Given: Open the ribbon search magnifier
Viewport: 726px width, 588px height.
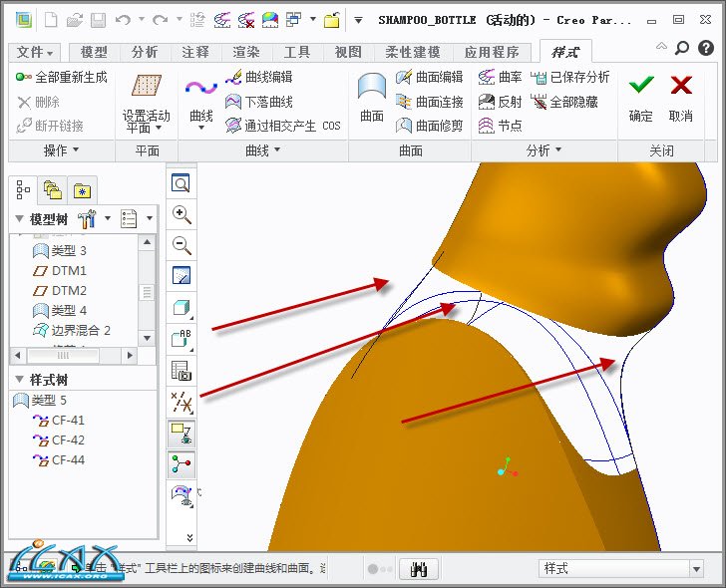Looking at the screenshot, I should (681, 48).
